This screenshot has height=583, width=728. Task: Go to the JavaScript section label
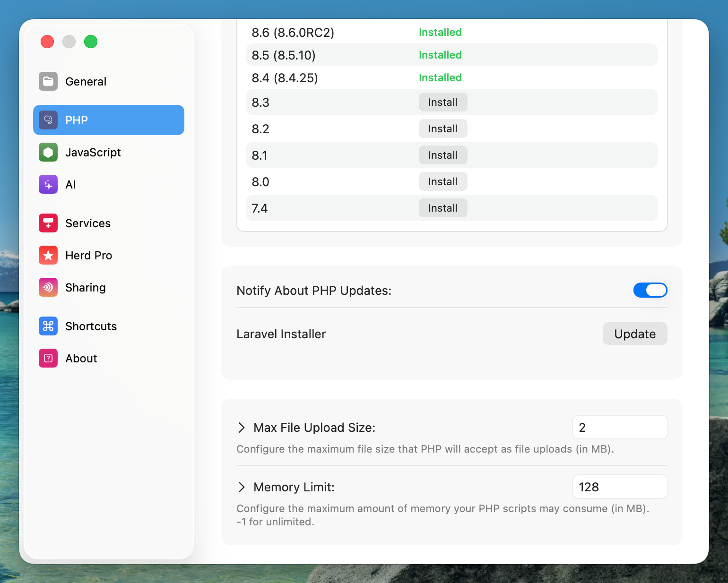(93, 153)
